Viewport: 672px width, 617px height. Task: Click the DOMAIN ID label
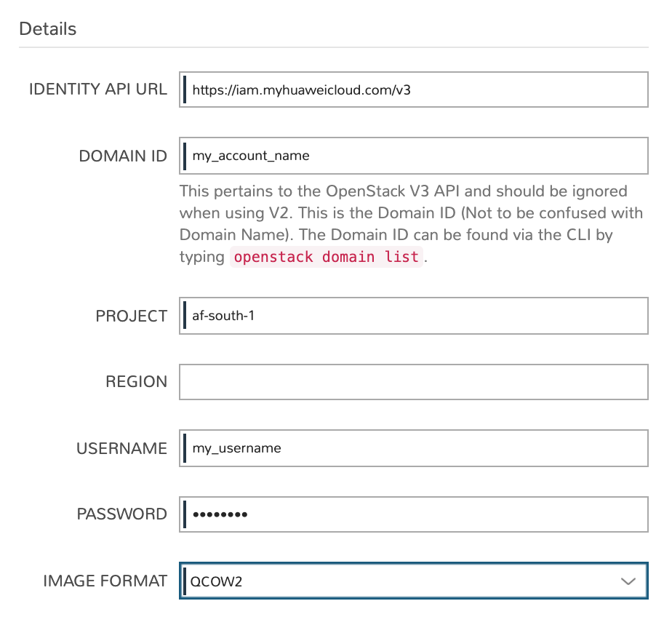coord(122,156)
